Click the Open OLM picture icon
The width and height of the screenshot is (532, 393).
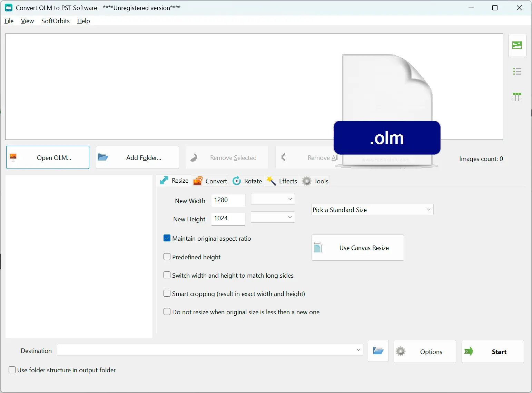coord(13,158)
